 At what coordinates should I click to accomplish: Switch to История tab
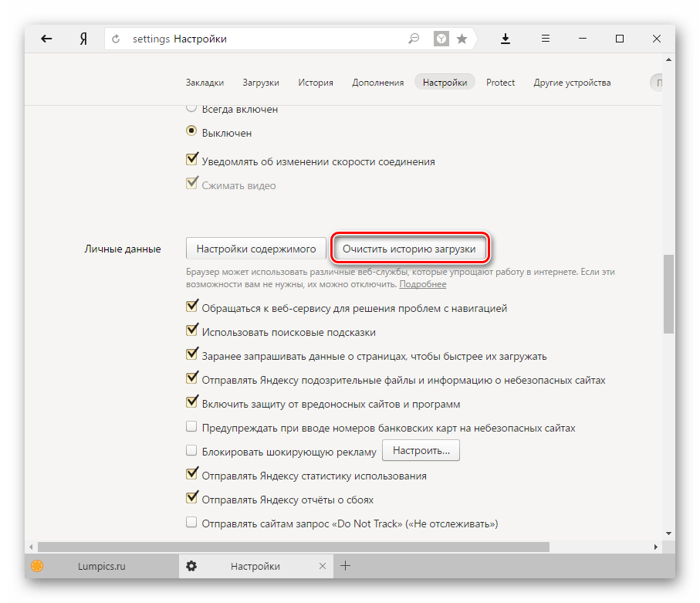pyautogui.click(x=316, y=83)
